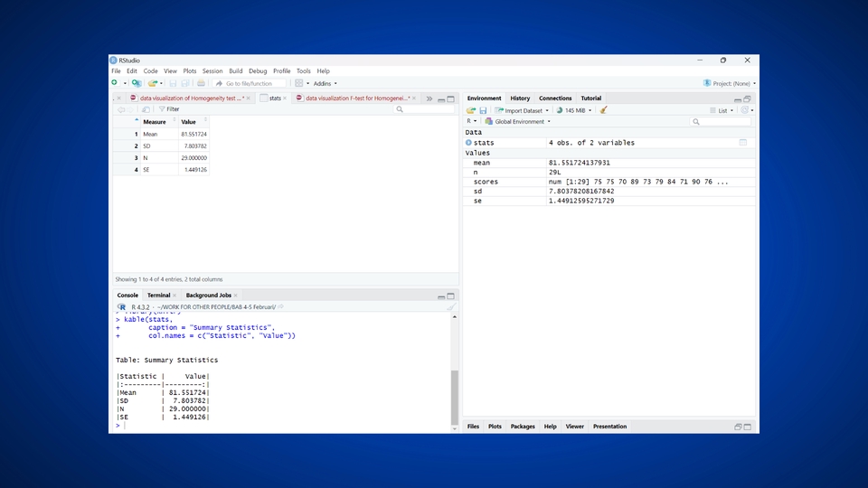The image size is (868, 488).
Task: Click the Save current document icon
Action: point(173,83)
